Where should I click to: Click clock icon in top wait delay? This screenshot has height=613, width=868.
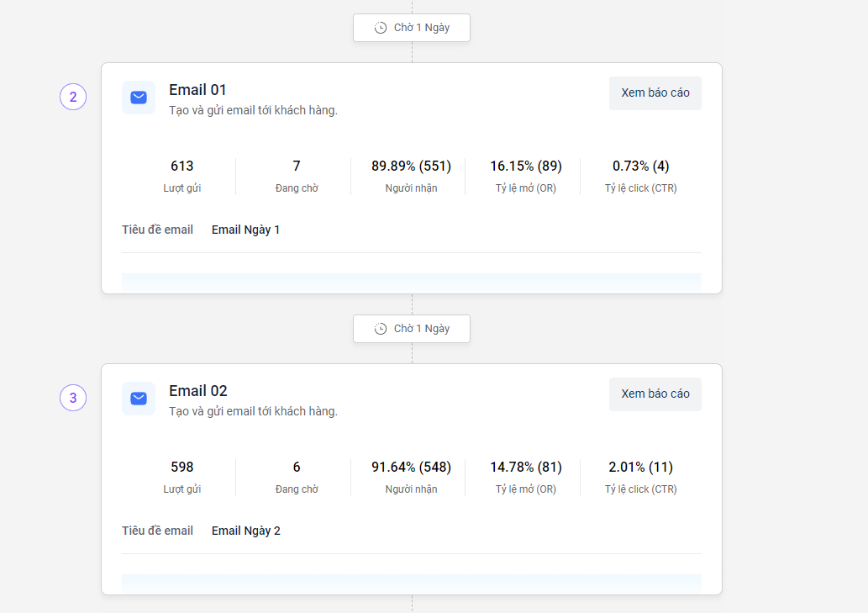tap(381, 28)
